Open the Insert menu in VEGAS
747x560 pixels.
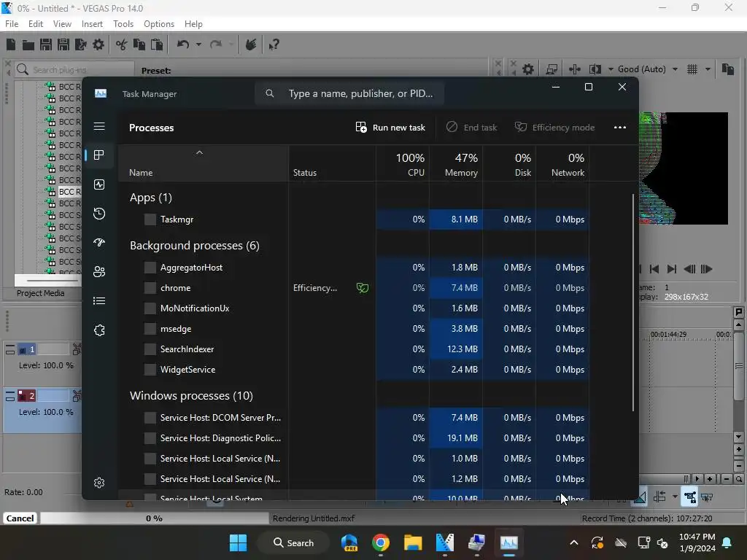92,24
